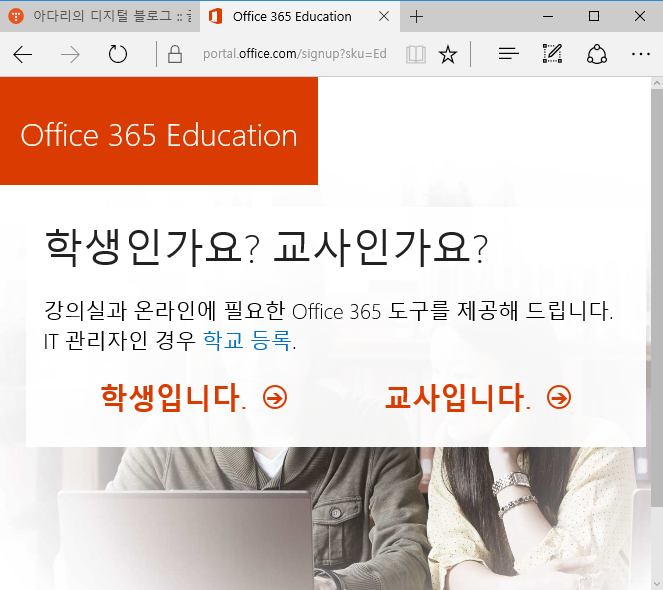The image size is (663, 590).
Task: Maximize the browser window
Action: [594, 16]
